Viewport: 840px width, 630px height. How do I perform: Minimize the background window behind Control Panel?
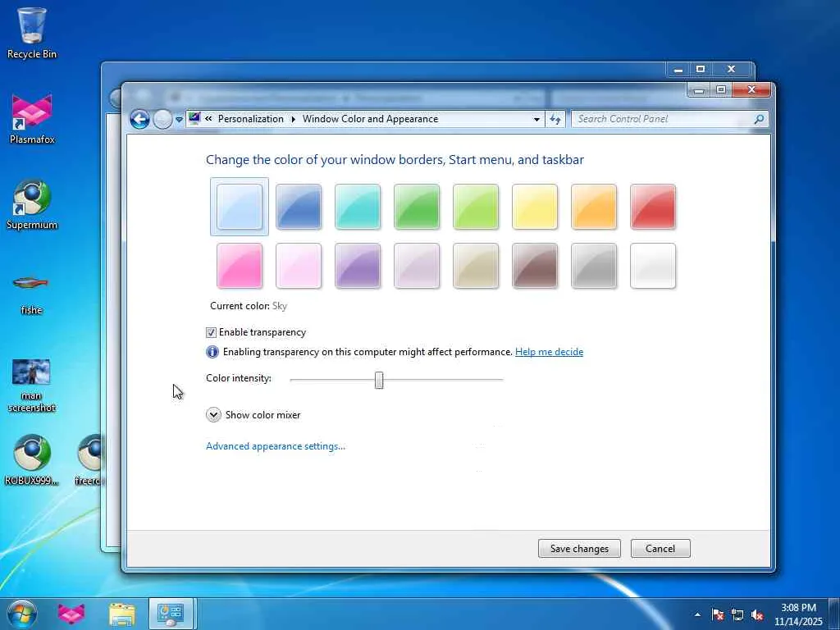pyautogui.click(x=678, y=70)
